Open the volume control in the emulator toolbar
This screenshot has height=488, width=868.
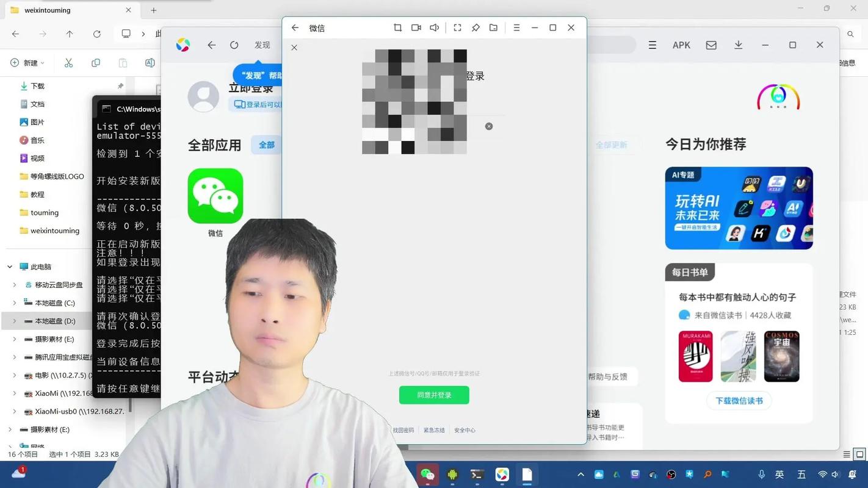[x=434, y=27]
